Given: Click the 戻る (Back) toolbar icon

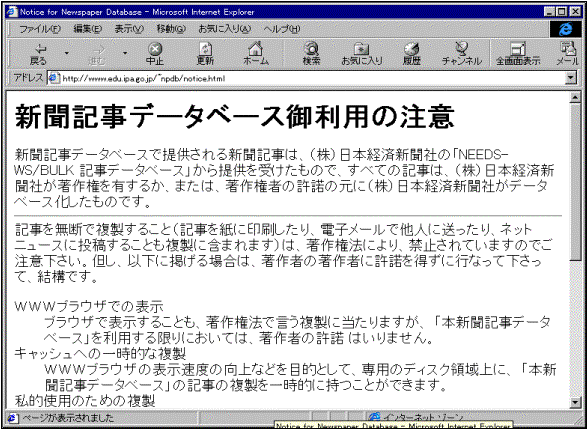Looking at the screenshot, I should pos(38,54).
